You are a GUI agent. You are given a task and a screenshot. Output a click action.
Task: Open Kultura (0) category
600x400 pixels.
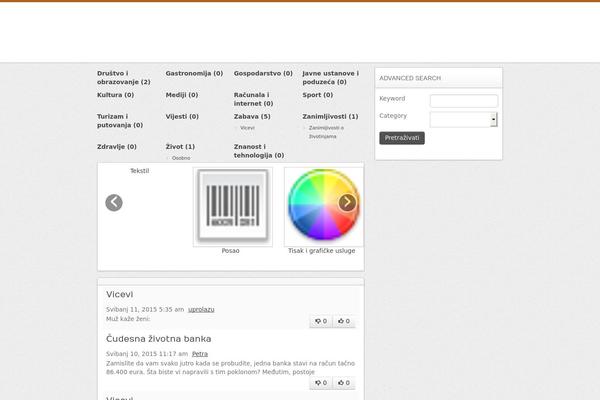tap(116, 95)
